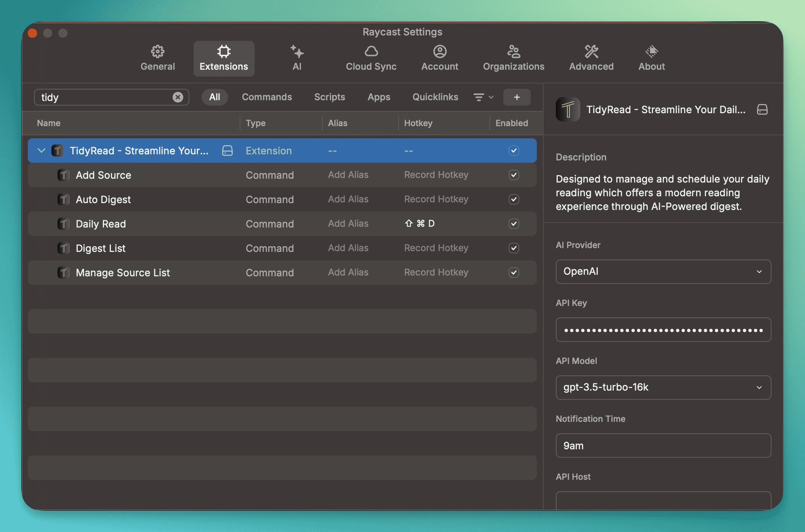Switch to the Cloud Sync tab

pyautogui.click(x=371, y=58)
